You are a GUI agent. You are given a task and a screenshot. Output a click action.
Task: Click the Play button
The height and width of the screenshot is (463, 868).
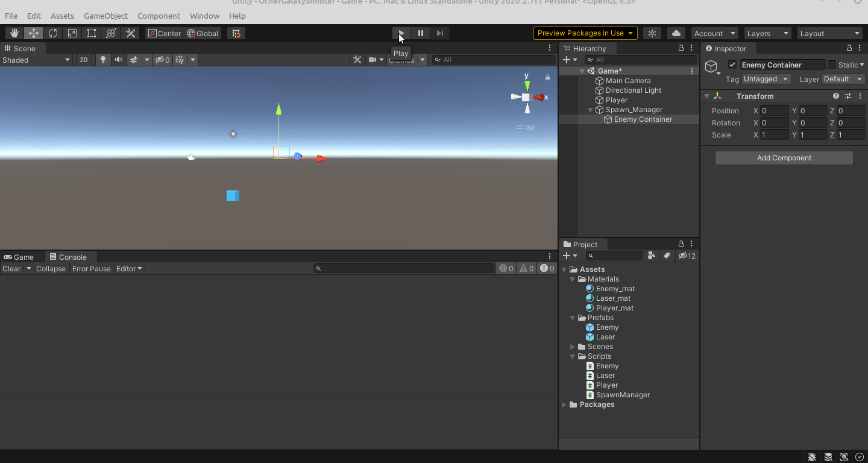pyautogui.click(x=401, y=33)
